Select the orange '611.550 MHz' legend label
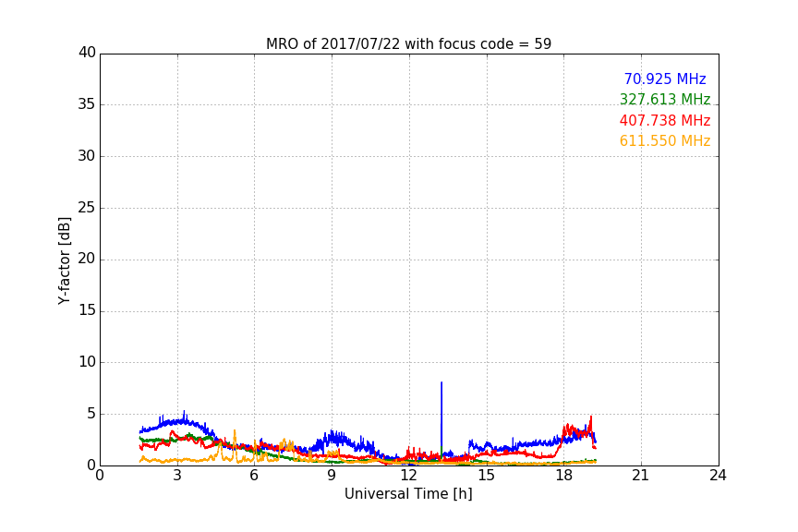798x532 pixels. point(665,140)
